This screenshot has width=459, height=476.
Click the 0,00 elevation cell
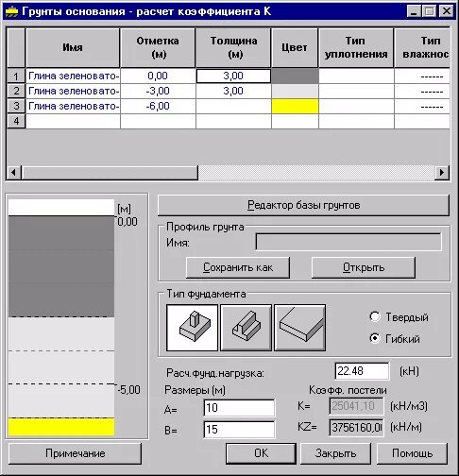pyautogui.click(x=158, y=76)
